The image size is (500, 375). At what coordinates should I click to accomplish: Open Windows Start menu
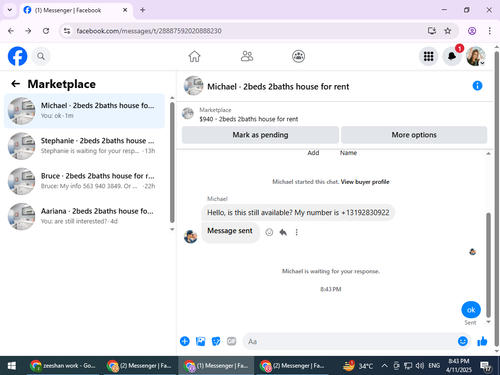tap(12, 366)
